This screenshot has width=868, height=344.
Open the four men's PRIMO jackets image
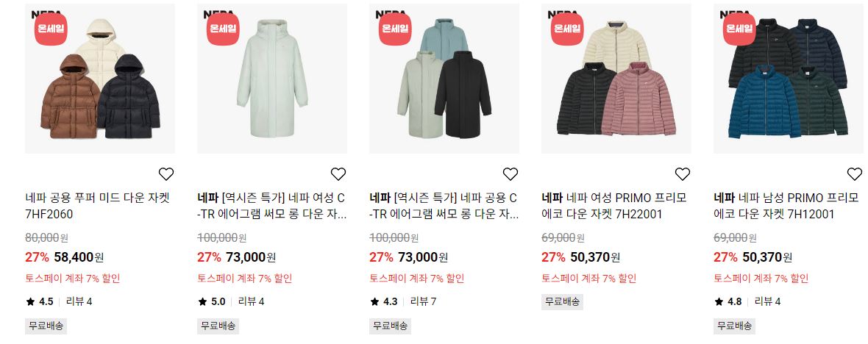(x=789, y=79)
